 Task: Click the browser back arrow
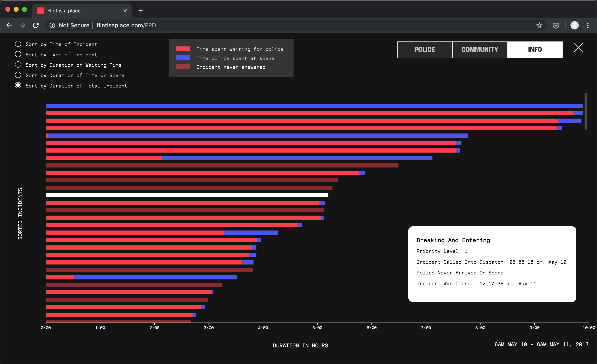[x=9, y=25]
